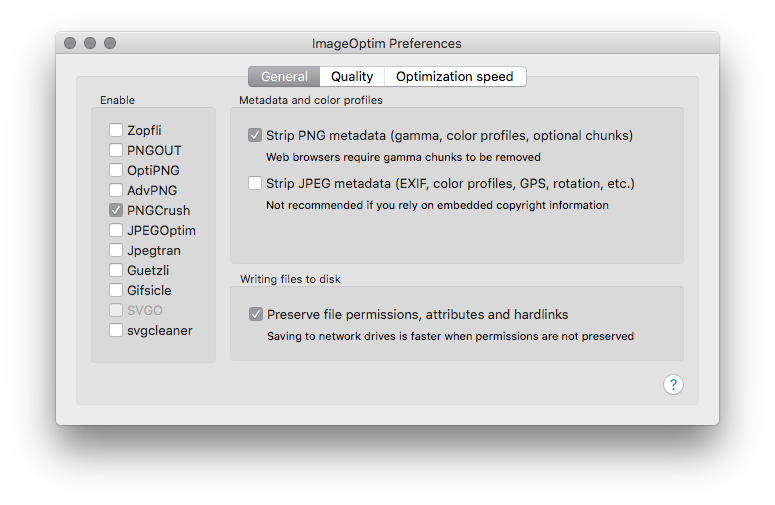Check Strip JPEG metadata option
Screen dimensions: 775x505
255,183
